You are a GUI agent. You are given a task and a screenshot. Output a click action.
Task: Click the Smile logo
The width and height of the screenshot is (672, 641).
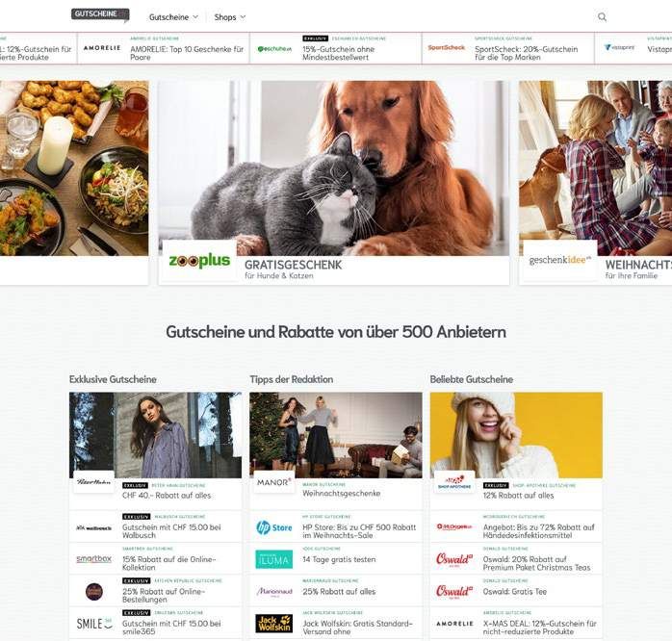pos(94,624)
